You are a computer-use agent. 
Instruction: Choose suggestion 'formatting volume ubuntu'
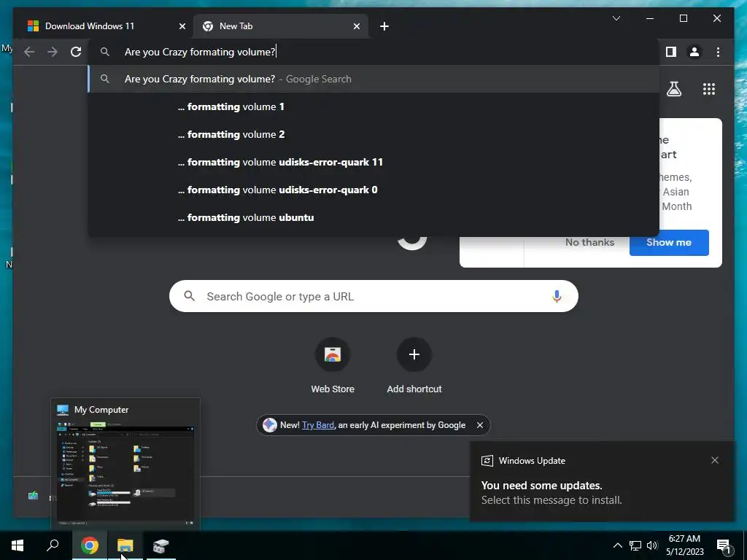373,217
